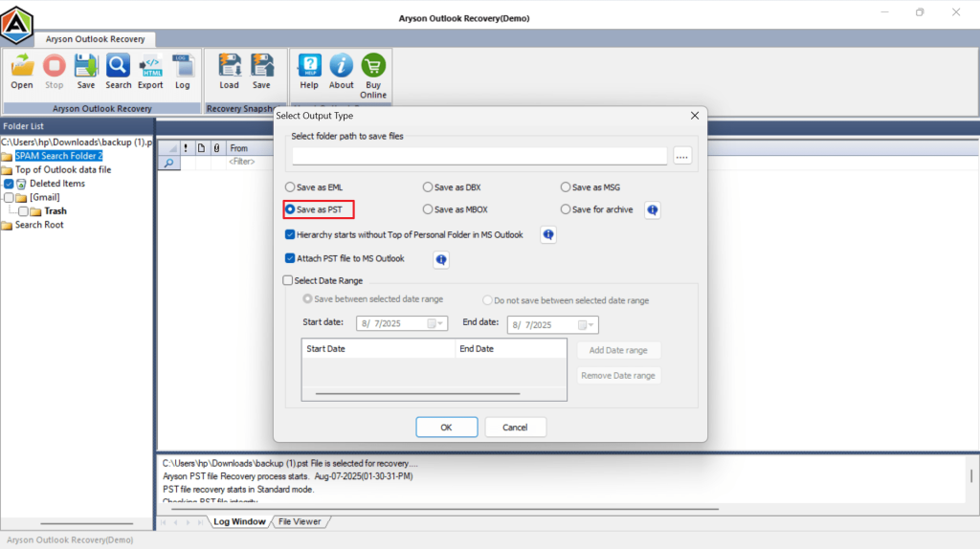Click the attachment column header icon
980x549 pixels.
pyautogui.click(x=217, y=148)
